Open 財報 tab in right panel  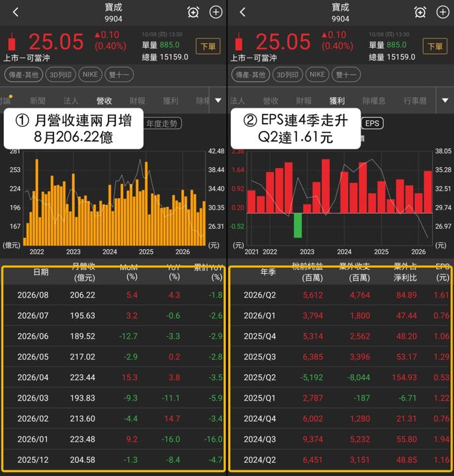304,100
